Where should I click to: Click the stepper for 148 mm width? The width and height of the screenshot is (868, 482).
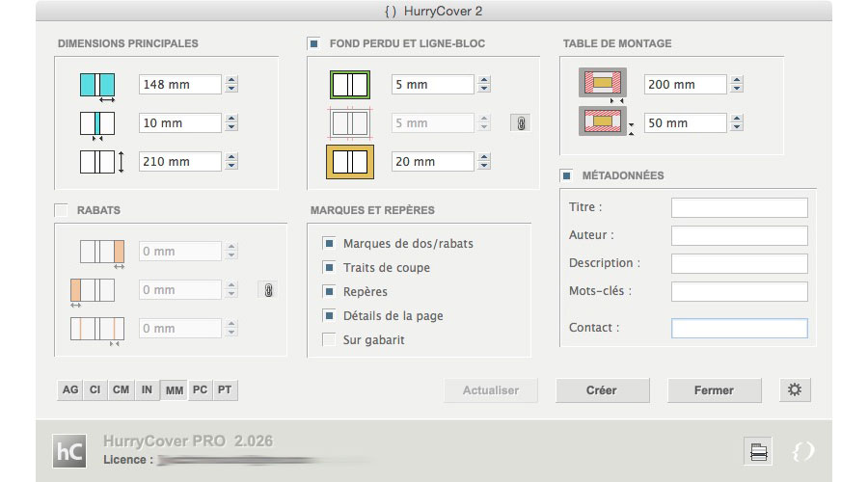pyautogui.click(x=231, y=84)
